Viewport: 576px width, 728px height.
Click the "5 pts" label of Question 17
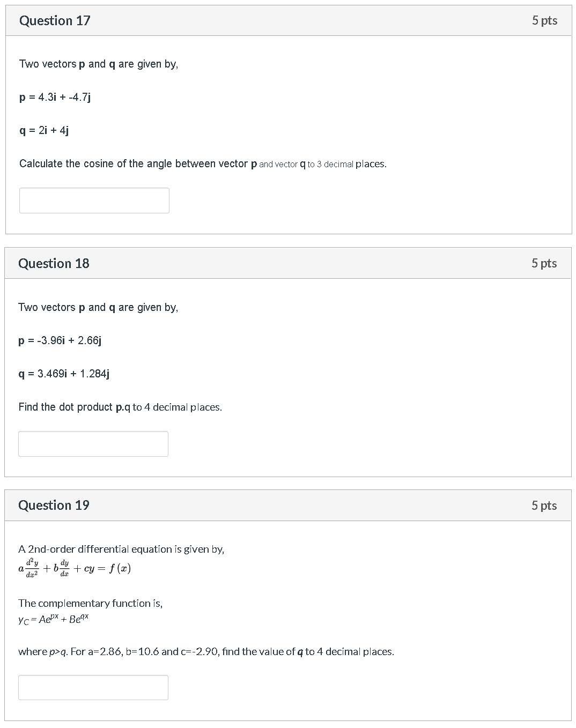coord(544,21)
